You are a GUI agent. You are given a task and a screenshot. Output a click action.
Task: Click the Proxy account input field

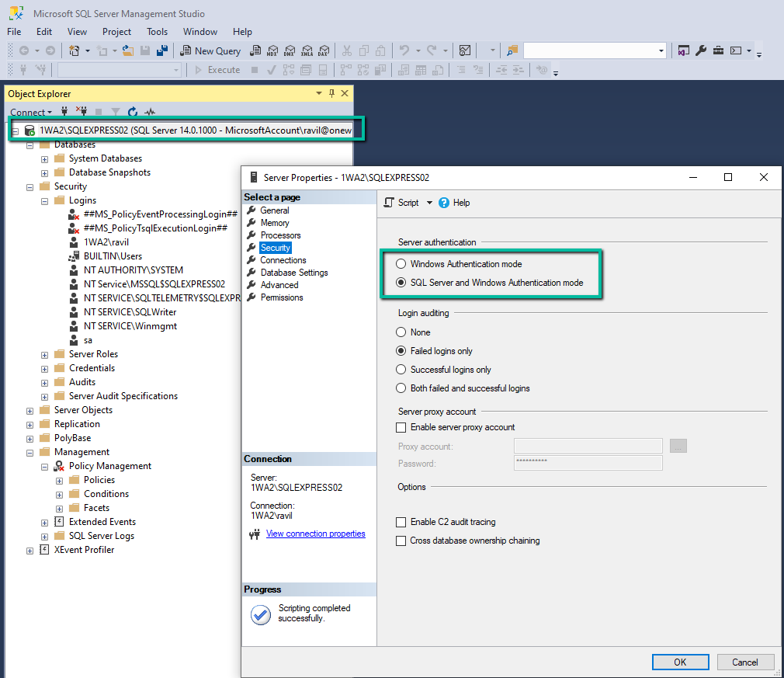588,446
